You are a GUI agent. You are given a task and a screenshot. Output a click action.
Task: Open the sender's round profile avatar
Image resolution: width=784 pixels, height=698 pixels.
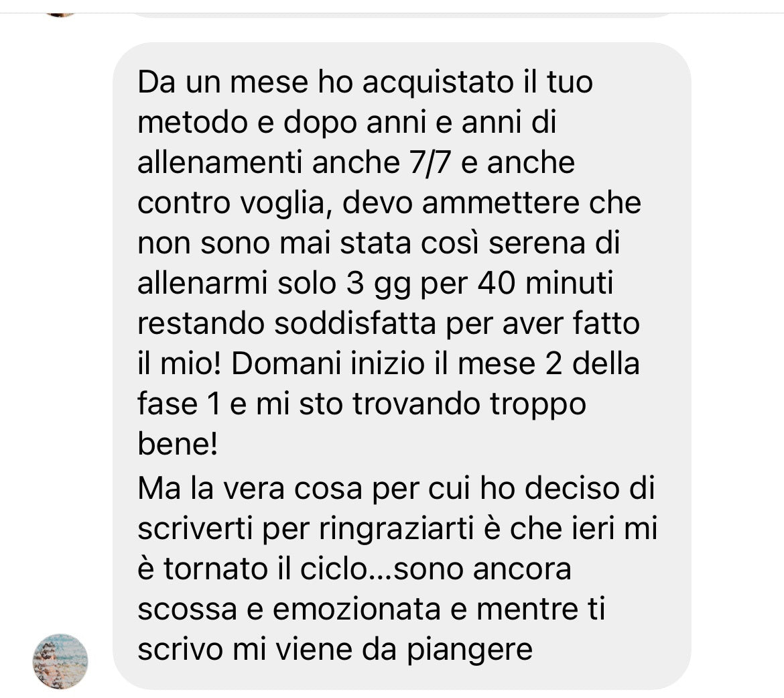coord(60,662)
